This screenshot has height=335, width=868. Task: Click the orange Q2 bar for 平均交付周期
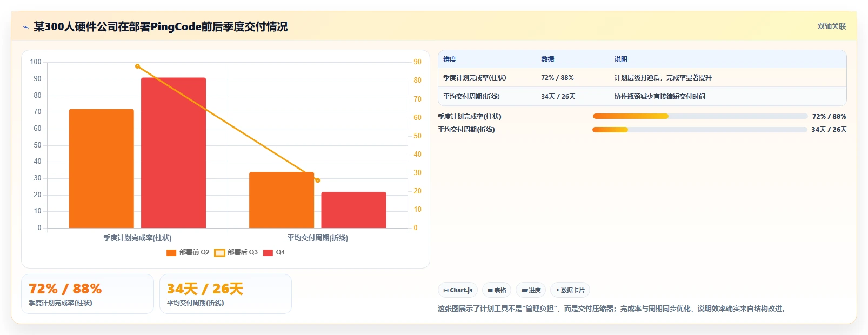click(282, 200)
